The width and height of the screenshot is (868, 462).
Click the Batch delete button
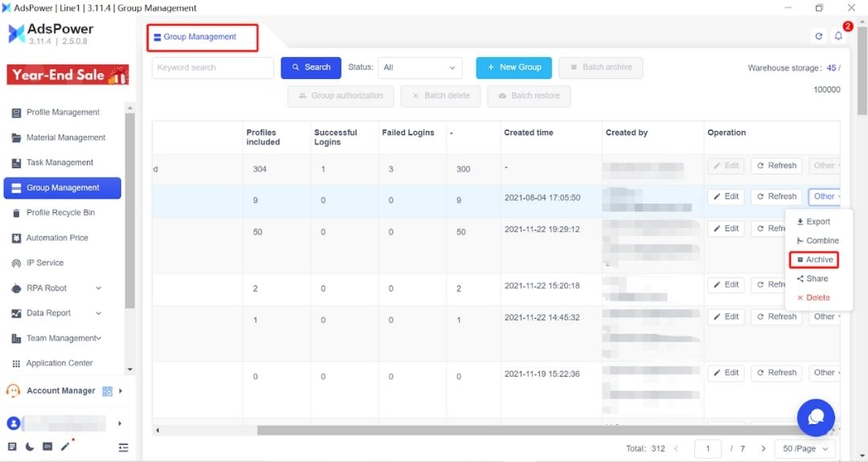[x=440, y=96]
